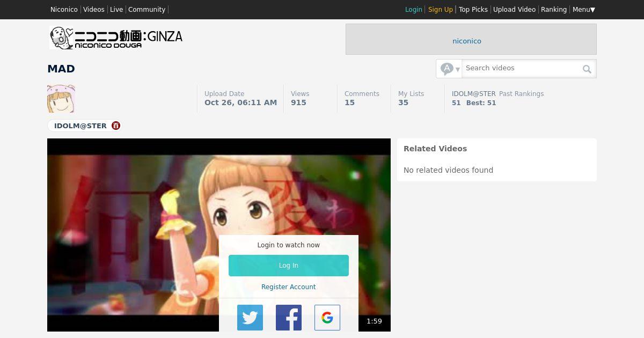This screenshot has width=644, height=338.
Task: Click the Login link in top bar
Action: [x=414, y=10]
